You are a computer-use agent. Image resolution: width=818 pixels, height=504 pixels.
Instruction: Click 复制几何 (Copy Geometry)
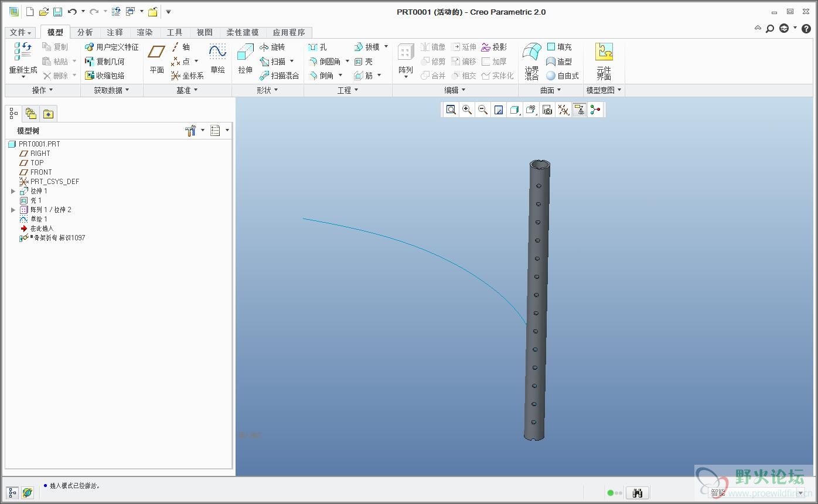(105, 61)
